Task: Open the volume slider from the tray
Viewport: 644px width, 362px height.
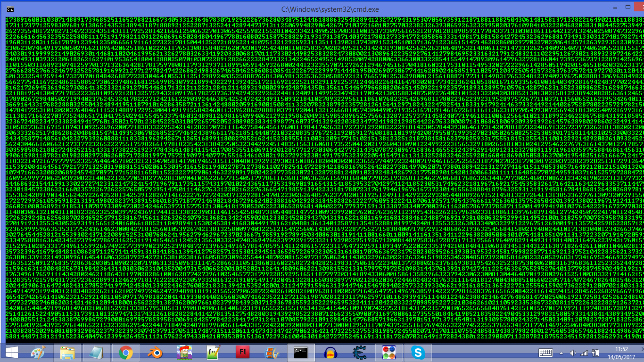Action: point(573,353)
